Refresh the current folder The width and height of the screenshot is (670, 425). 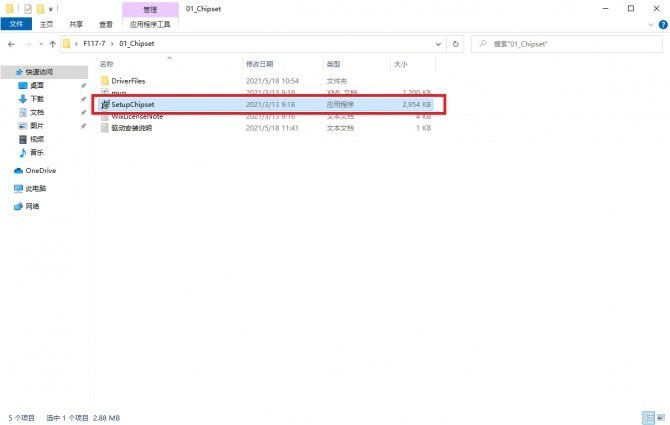(x=455, y=44)
